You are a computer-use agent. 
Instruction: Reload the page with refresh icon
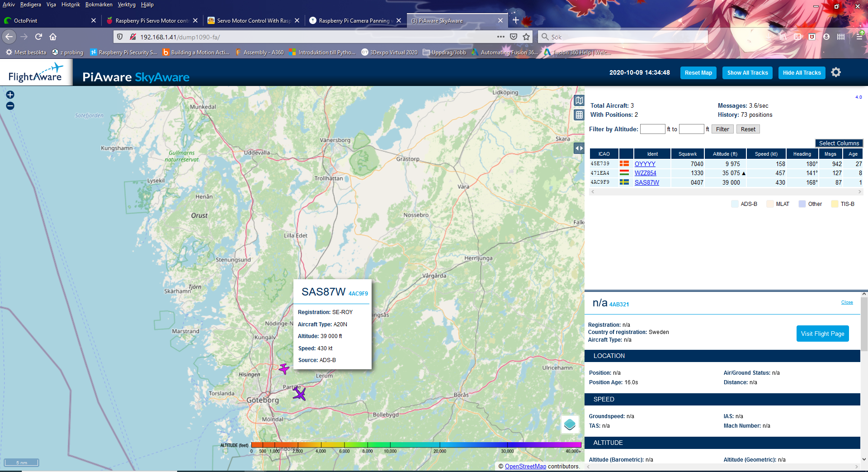pyautogui.click(x=38, y=37)
